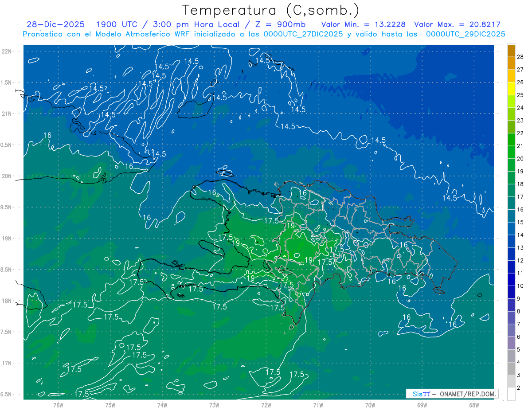This screenshot has height=411, width=532.
Task: Click the "21N" latitude axis label
Action: tap(7, 114)
